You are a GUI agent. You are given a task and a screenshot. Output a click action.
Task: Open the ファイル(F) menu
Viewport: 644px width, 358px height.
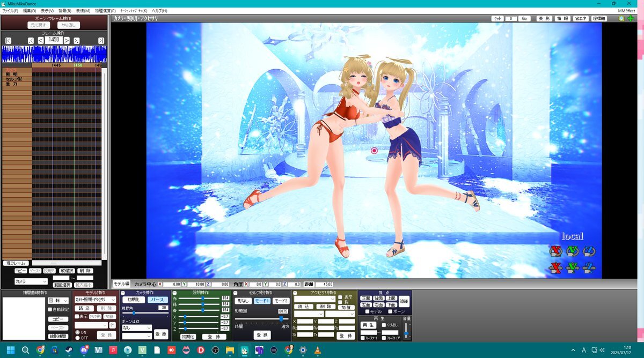[x=10, y=11]
